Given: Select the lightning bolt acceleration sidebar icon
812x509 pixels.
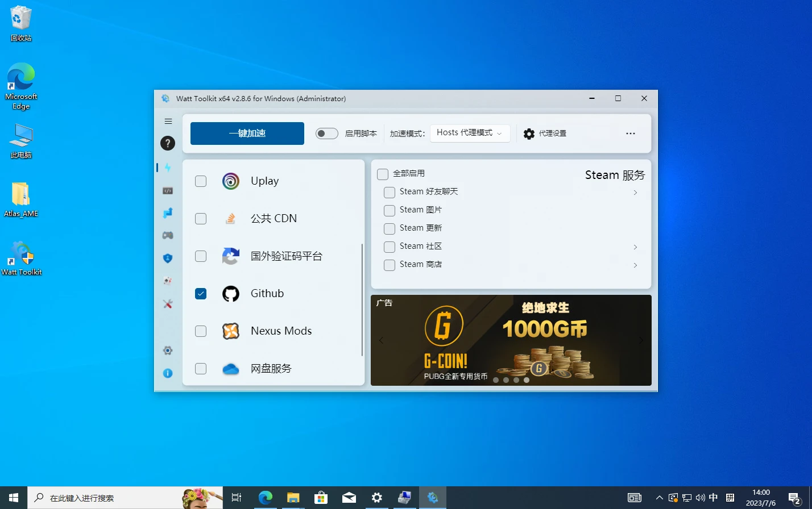Looking at the screenshot, I should tap(168, 168).
